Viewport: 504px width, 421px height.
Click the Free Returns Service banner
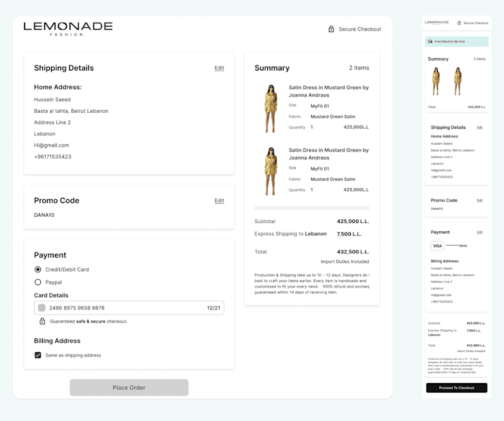(x=456, y=42)
